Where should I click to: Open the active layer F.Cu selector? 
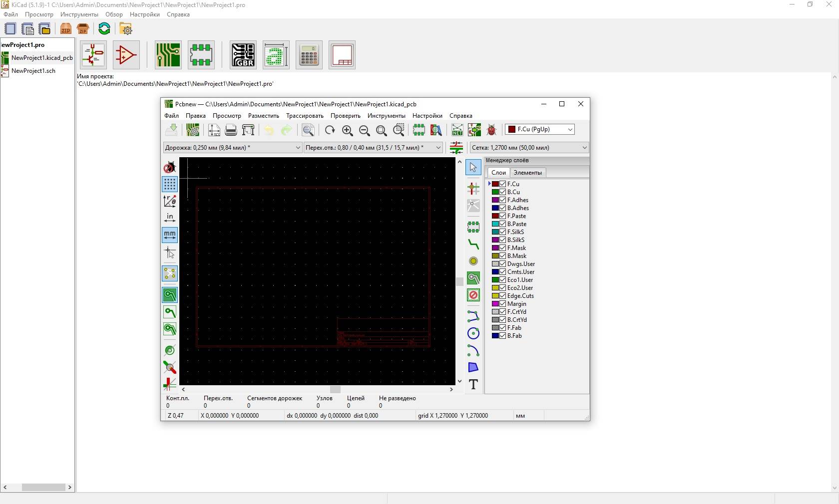click(x=540, y=129)
